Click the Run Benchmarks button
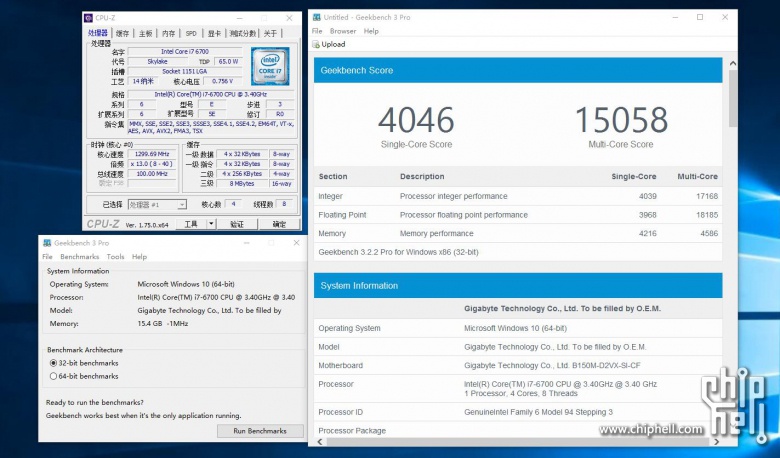This screenshot has width=780, height=458. (x=260, y=431)
